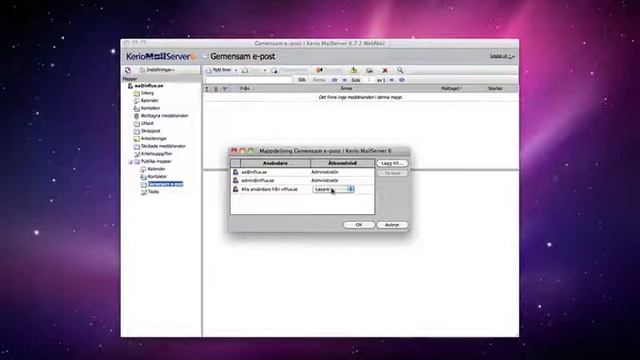Click the magnifier search icon in toolbar
Screen dimensions: 640x360
point(400,71)
